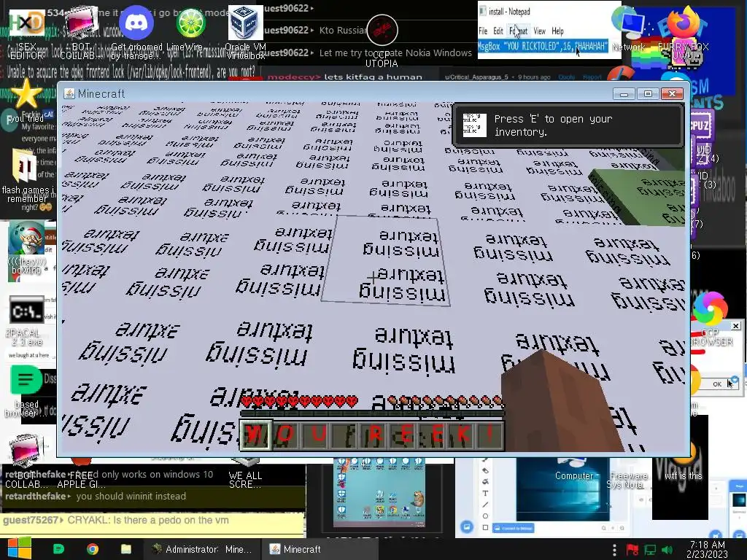This screenshot has height=560, width=747.
Task: Click the red flag tray icon
Action: [x=632, y=550]
